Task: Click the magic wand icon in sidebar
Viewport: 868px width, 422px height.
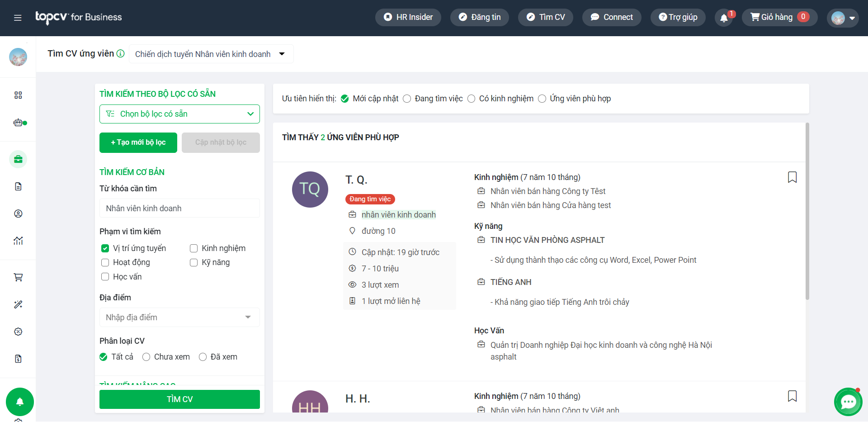Action: [x=18, y=304]
